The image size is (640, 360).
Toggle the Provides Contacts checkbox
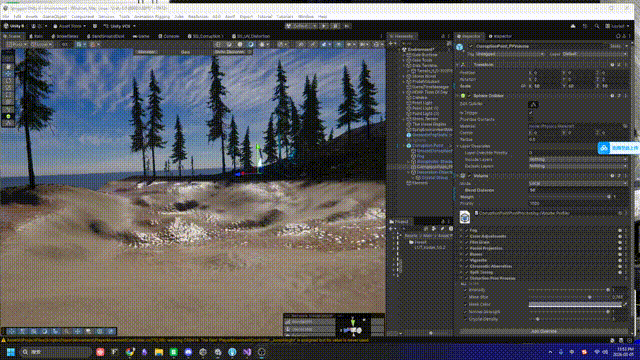click(x=531, y=120)
